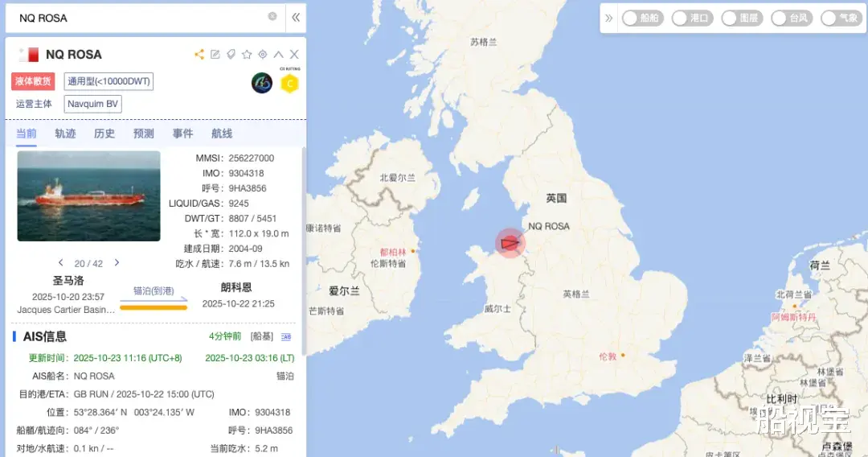The width and height of the screenshot is (868, 457).
Task: Click destination GB RUN ETA text
Action: pyautogui.click(x=144, y=394)
